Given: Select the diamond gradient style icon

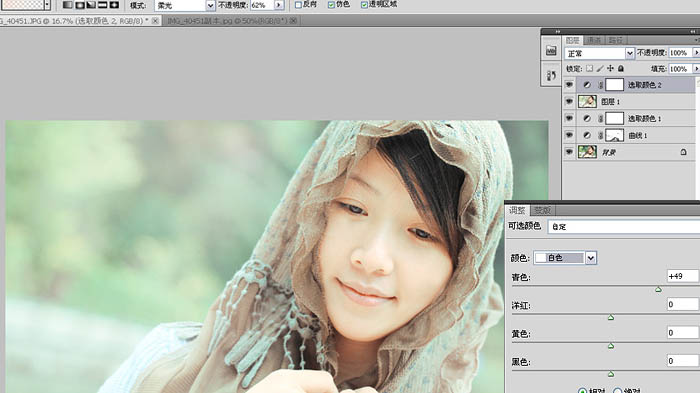Looking at the screenshot, I should [x=114, y=5].
